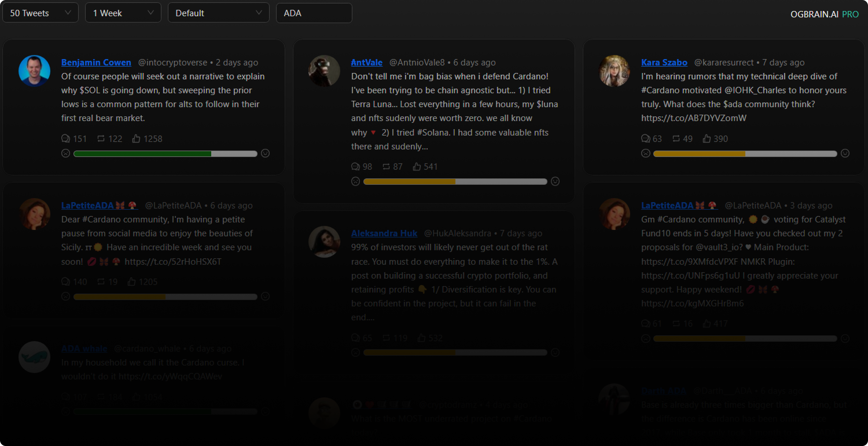This screenshot has height=446, width=868.
Task: Click https://t.co/kgMXGHrBm6 in LaPetiteADA tweet
Action: (692, 303)
